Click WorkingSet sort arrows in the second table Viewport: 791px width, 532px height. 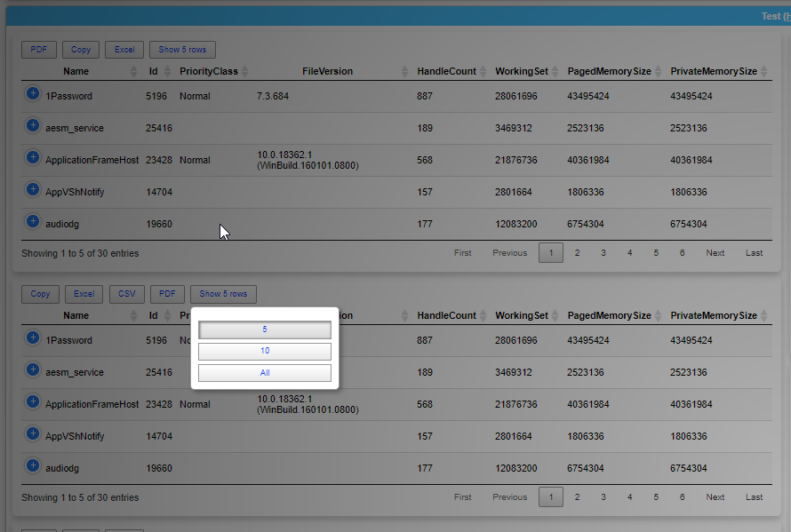[x=555, y=315]
